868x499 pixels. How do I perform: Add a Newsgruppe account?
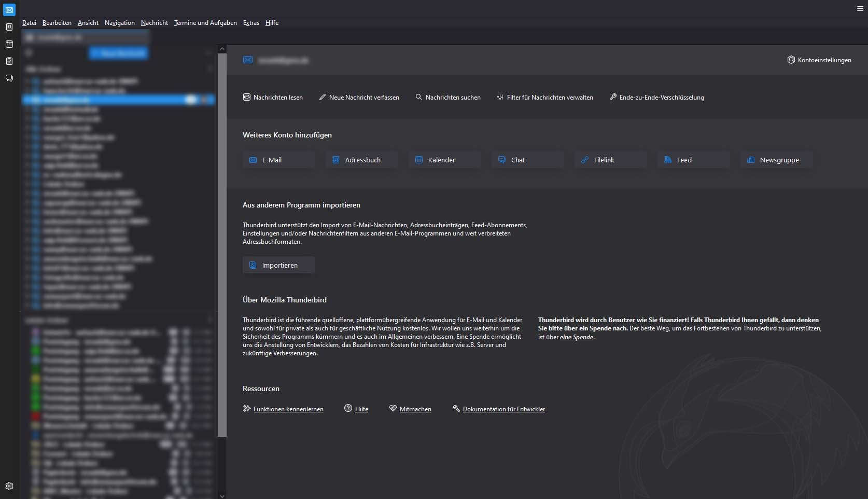[x=777, y=160]
